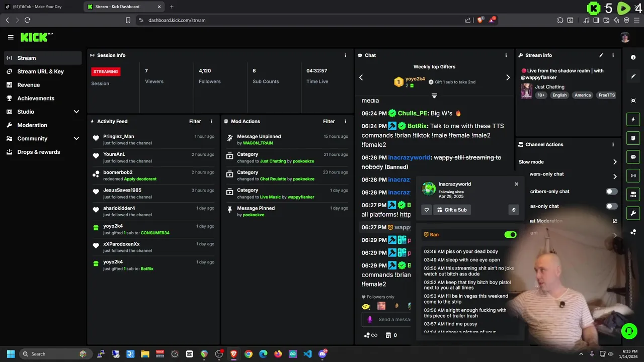Click the wrench icon in right sidebar
The height and width of the screenshot is (362, 644).
pos(633,213)
